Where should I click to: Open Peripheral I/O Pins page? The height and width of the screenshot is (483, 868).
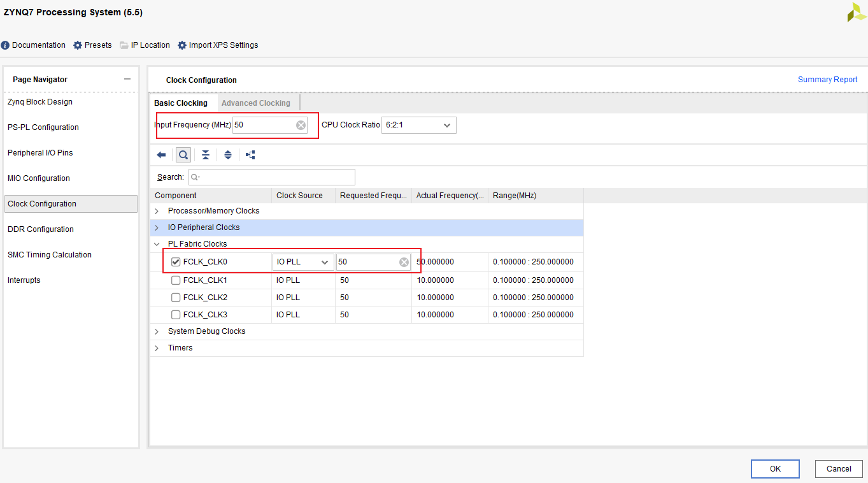(x=40, y=153)
